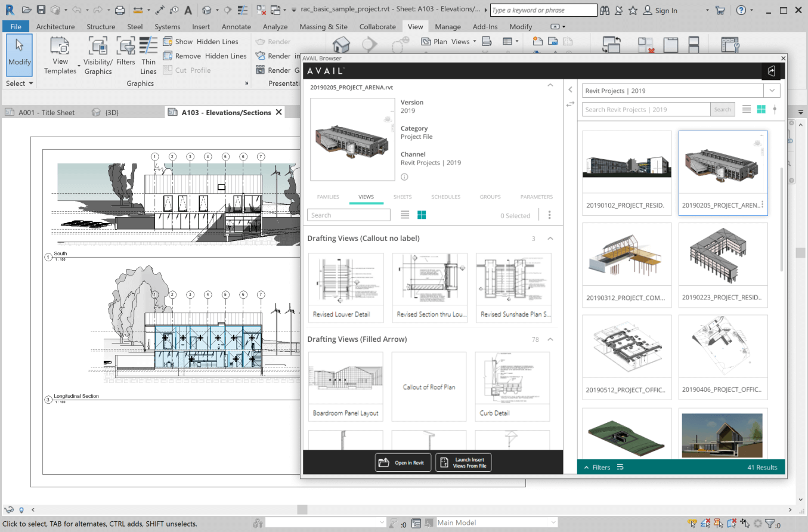Select Revised Section thru Louver thumbnail

(429, 288)
